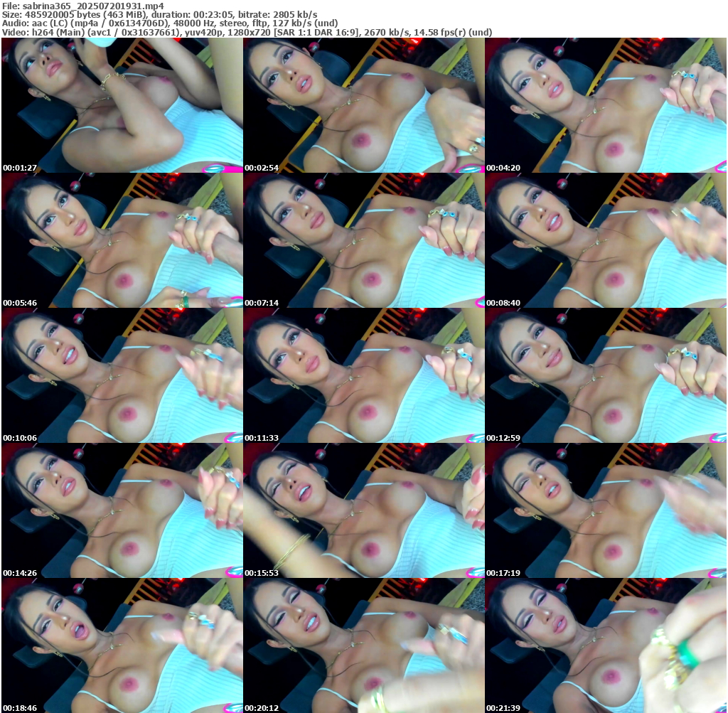This screenshot has width=728, height=713.
Task: Open the thumbnail at 00:04:20
Action: pos(606,105)
